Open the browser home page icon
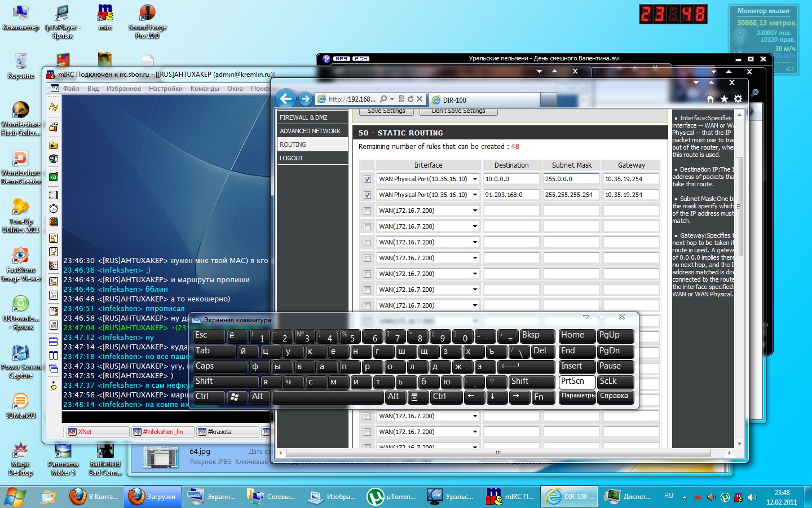The width and height of the screenshot is (812, 508). click(710, 99)
